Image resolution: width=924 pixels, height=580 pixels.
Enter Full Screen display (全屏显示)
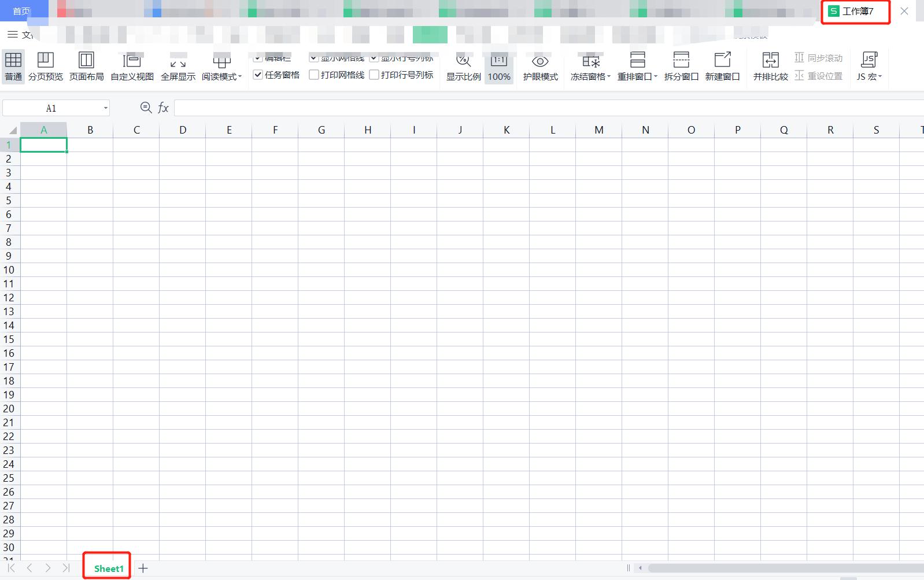coord(178,67)
